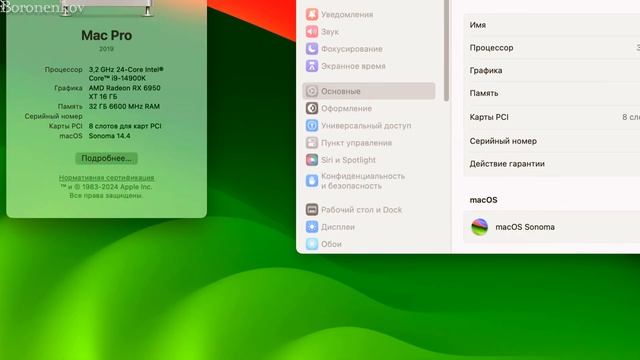Screen dimensions: 640x360
Task: Click the Имя row
Action: (x=552, y=25)
